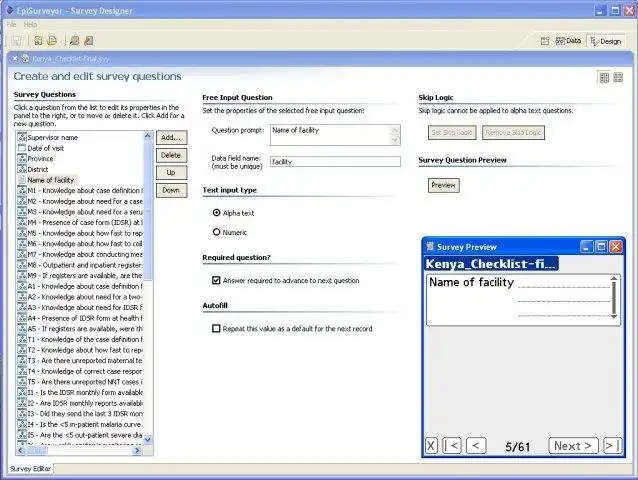Click the Set Skip Logic button
This screenshot has width=638, height=480.
coord(452,133)
